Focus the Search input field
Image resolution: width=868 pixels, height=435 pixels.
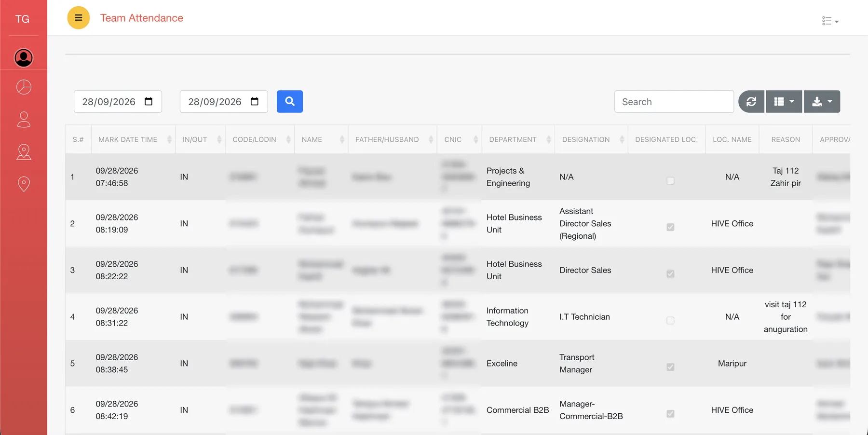(674, 101)
